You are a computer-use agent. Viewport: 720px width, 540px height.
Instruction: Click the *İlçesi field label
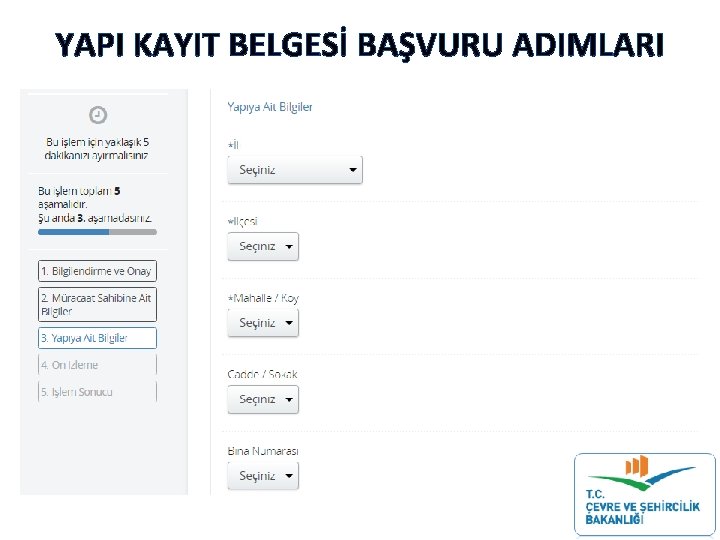point(242,221)
